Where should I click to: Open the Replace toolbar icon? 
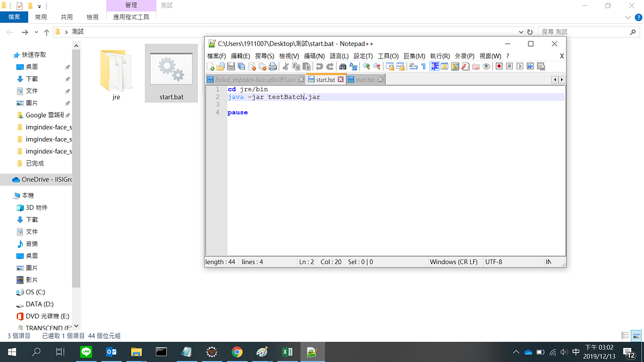click(x=353, y=66)
